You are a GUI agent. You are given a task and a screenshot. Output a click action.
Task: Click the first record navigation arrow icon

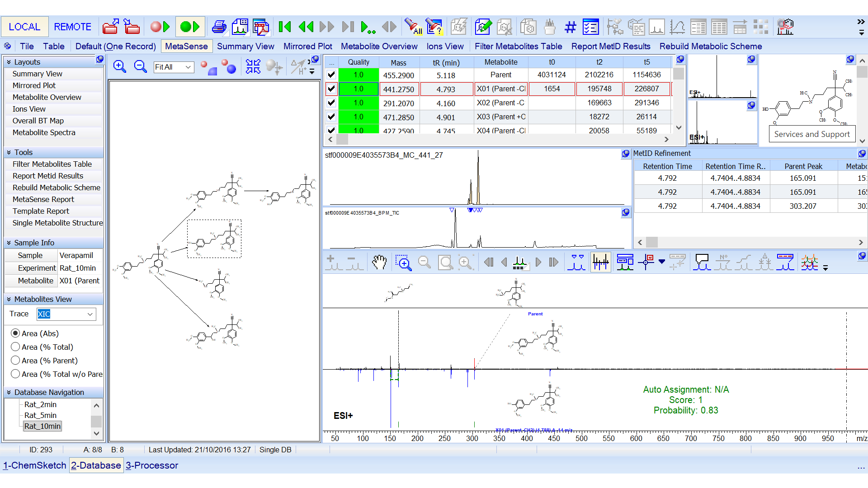click(285, 27)
